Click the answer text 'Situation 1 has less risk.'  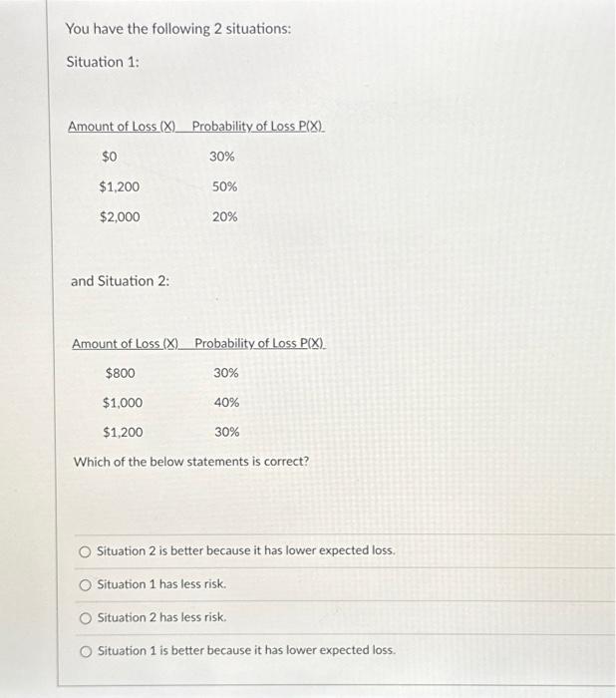(161, 584)
